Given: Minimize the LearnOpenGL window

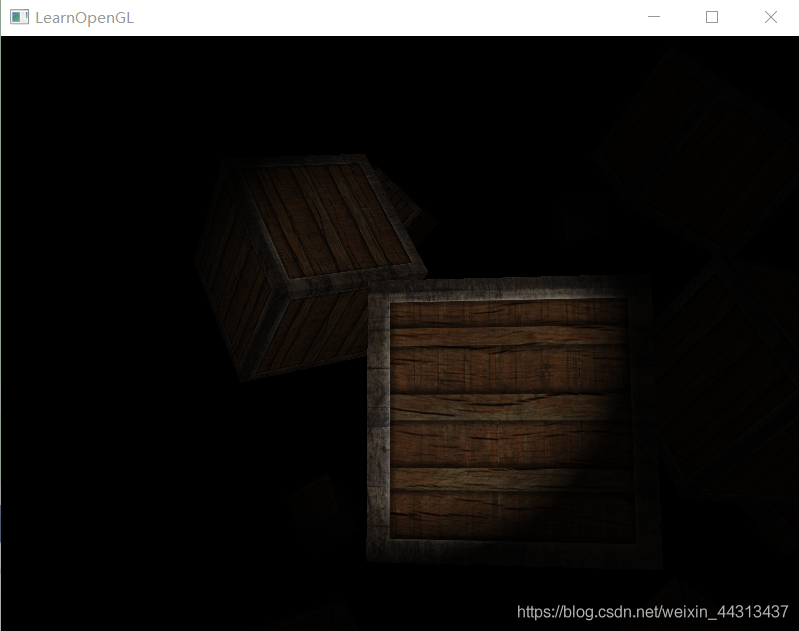Looking at the screenshot, I should pos(654,17).
